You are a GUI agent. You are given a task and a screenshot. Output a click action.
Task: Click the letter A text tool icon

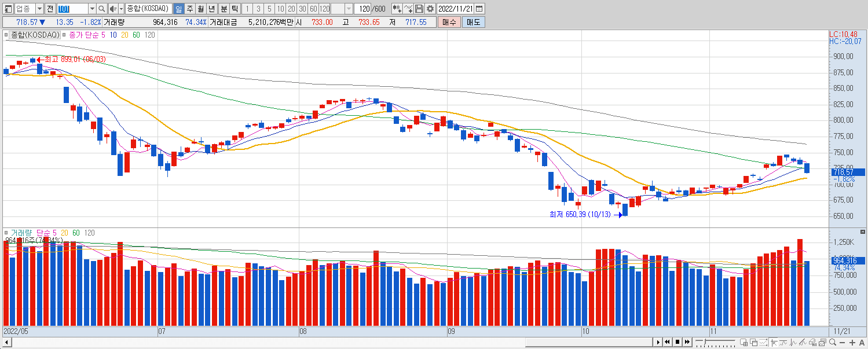(862, 343)
